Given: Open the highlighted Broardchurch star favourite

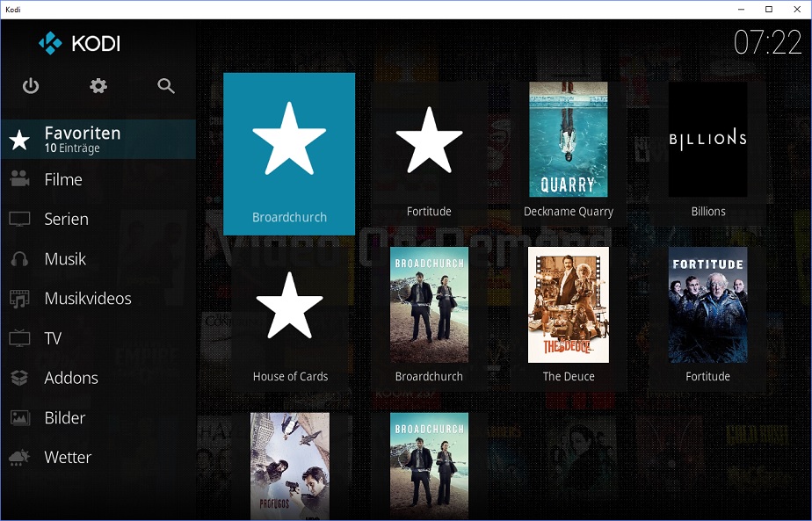Looking at the screenshot, I should 289,154.
